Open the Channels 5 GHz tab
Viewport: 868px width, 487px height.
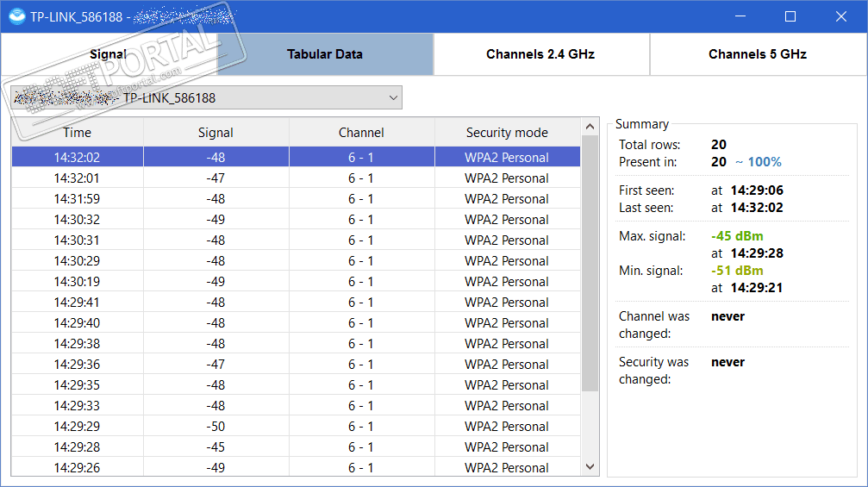tap(757, 54)
